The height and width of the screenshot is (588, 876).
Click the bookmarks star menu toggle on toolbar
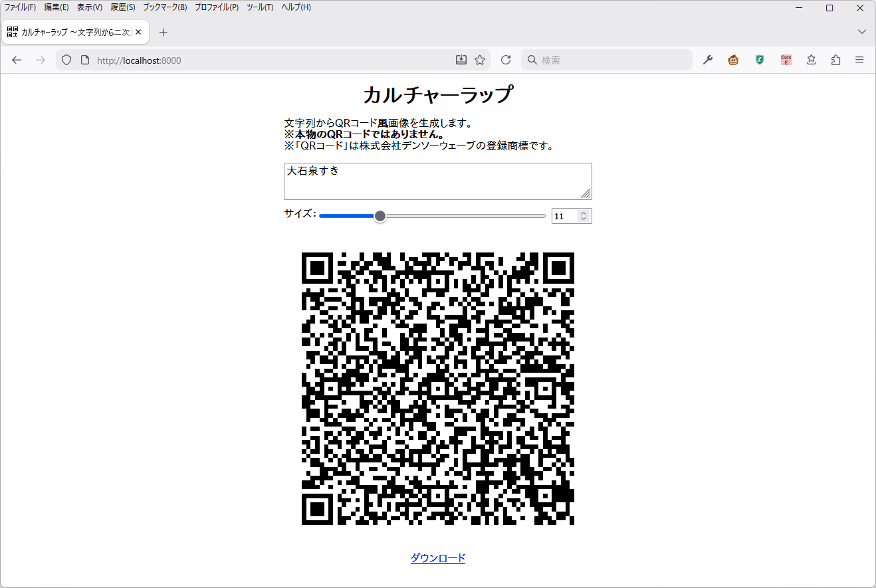pos(811,60)
